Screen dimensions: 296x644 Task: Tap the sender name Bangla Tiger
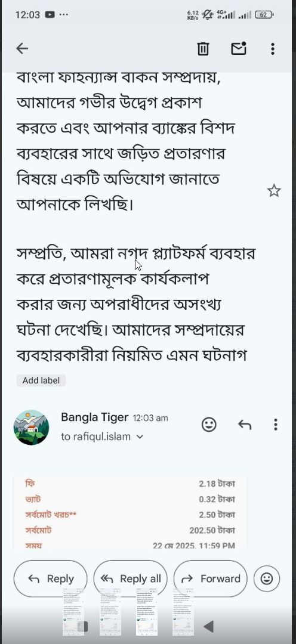tap(94, 417)
